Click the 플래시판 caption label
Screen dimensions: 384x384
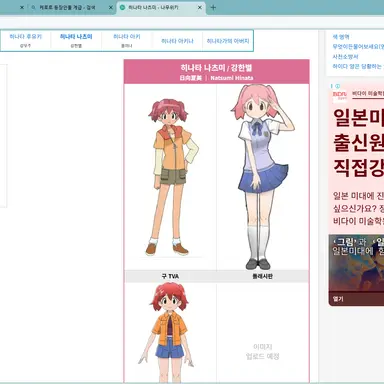[x=262, y=276]
